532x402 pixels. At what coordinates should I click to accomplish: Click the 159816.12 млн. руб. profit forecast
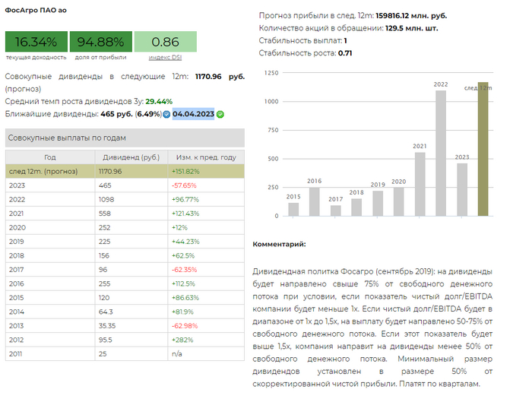coord(411,16)
